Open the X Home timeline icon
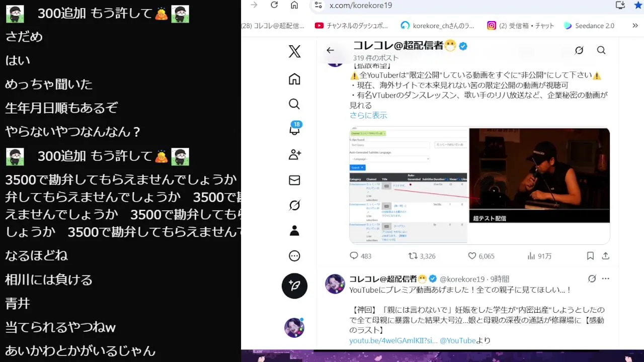The image size is (644, 362). coord(295,79)
